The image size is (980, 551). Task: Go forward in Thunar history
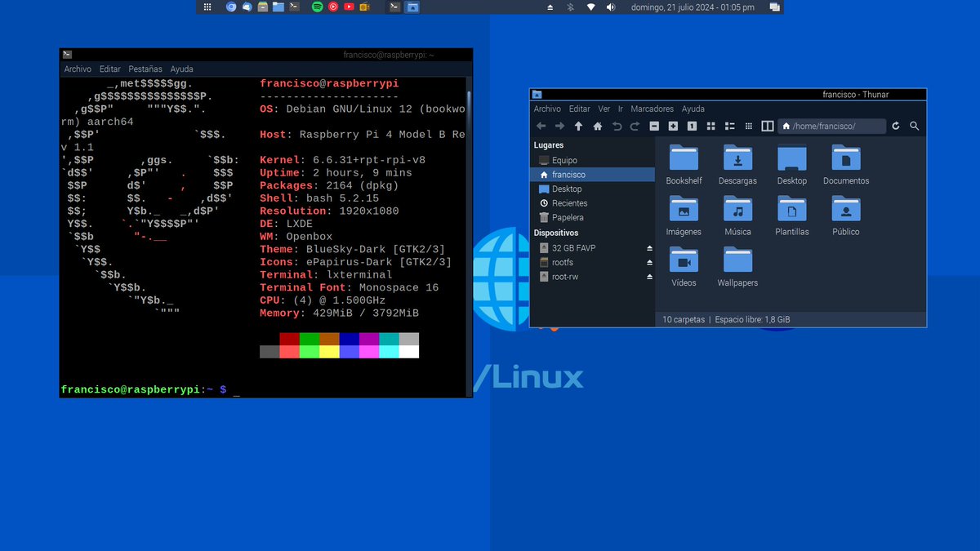559,127
